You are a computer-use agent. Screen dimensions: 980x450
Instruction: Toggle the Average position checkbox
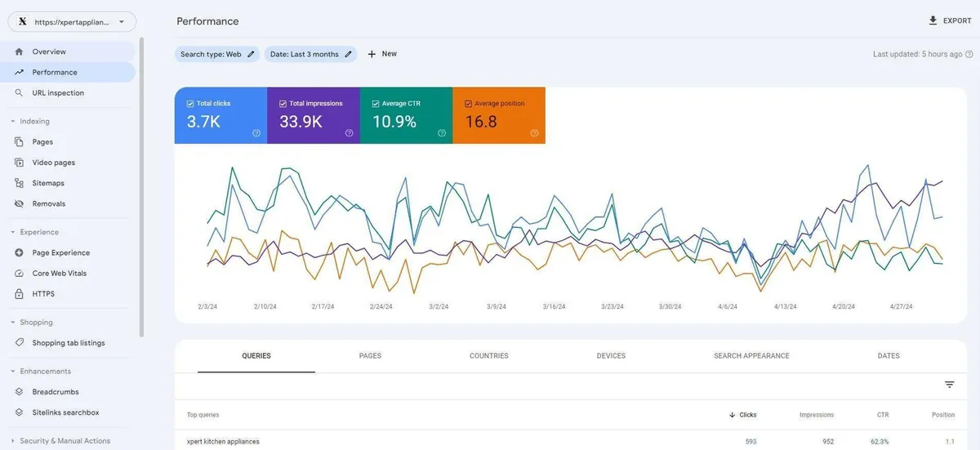click(468, 104)
